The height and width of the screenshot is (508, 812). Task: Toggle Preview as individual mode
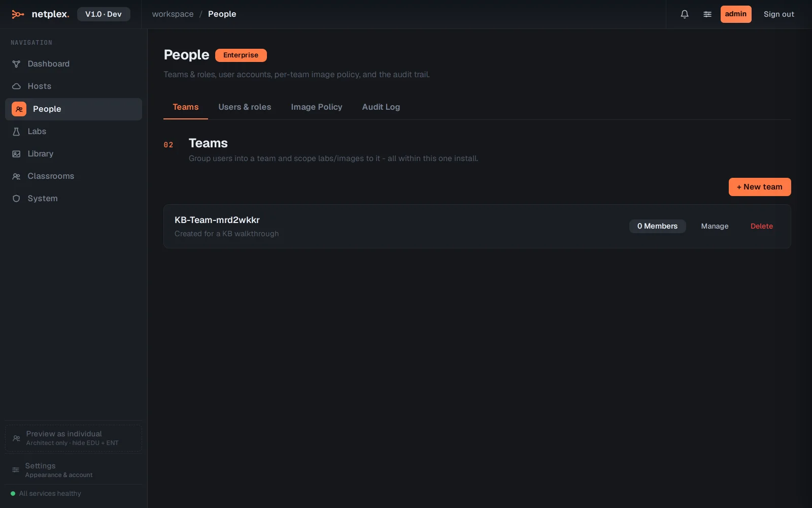[74, 438]
